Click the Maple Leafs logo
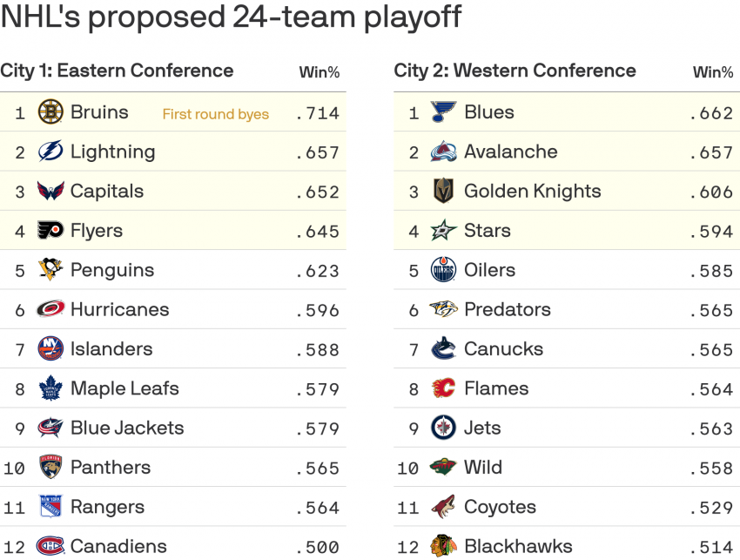 pos(50,388)
